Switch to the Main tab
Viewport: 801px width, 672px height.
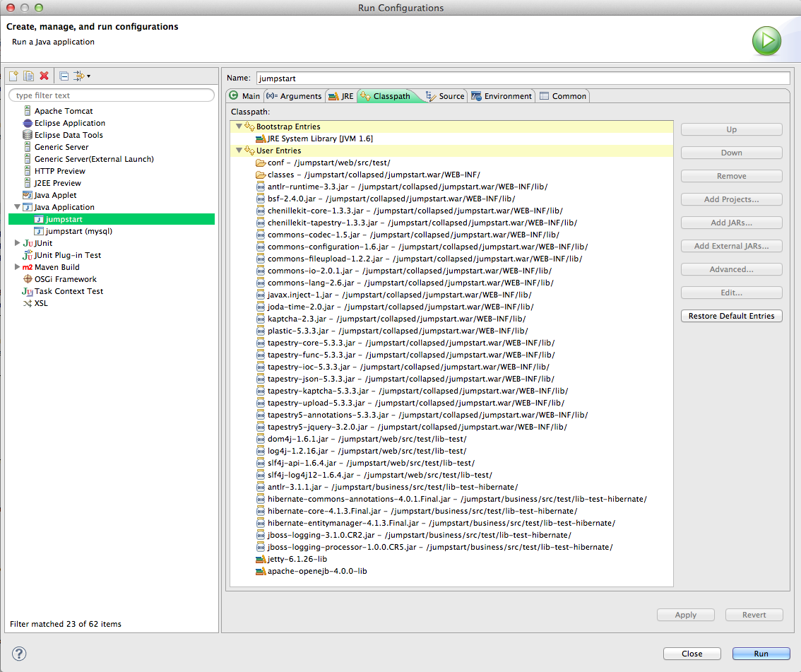(244, 95)
